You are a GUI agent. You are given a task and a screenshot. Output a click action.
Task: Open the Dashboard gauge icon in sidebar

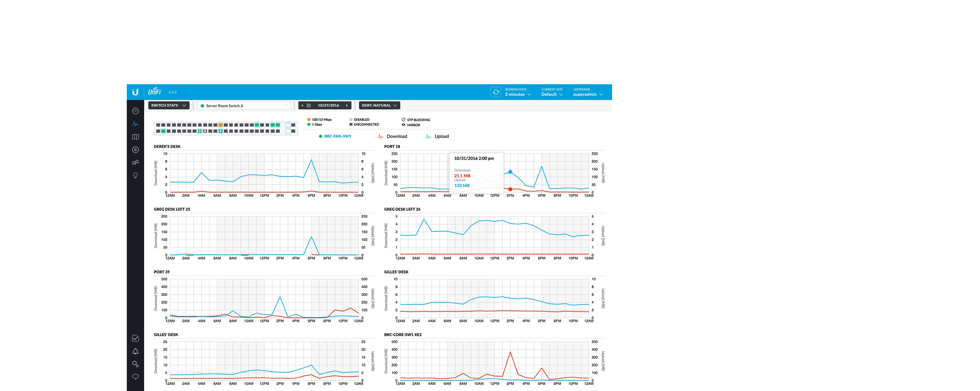[135, 111]
